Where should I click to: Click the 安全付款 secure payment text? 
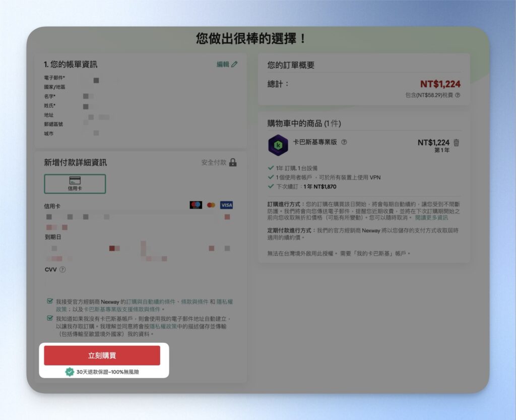click(x=214, y=162)
